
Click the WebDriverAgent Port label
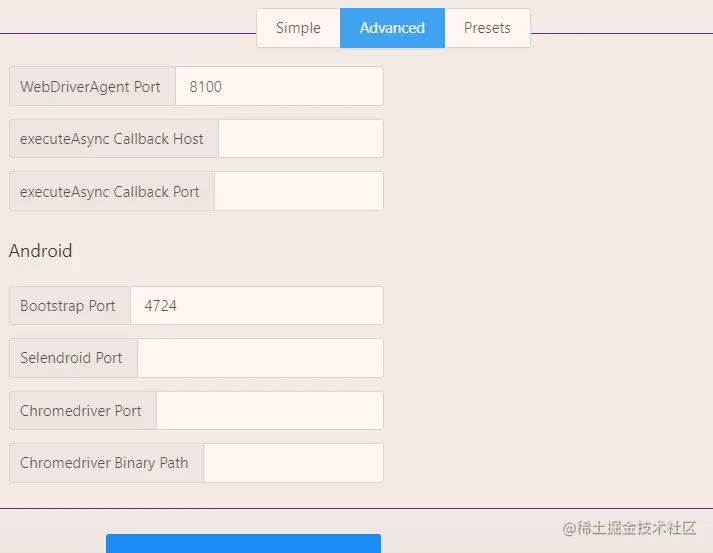tap(92, 86)
